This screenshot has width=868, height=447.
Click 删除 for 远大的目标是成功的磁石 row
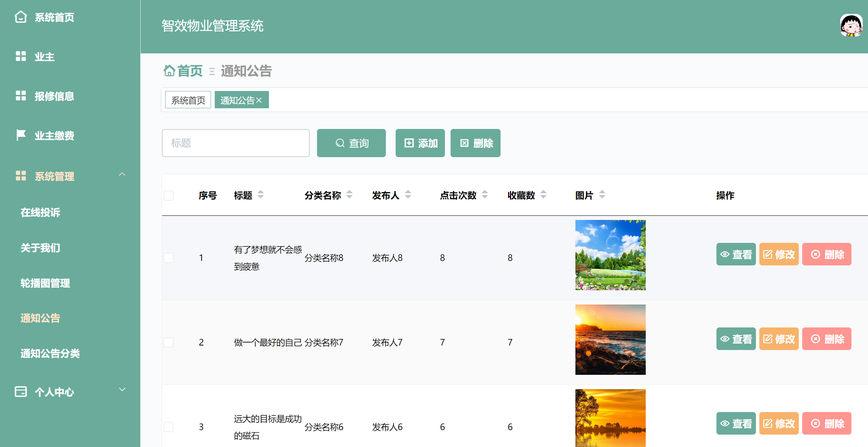coord(827,423)
